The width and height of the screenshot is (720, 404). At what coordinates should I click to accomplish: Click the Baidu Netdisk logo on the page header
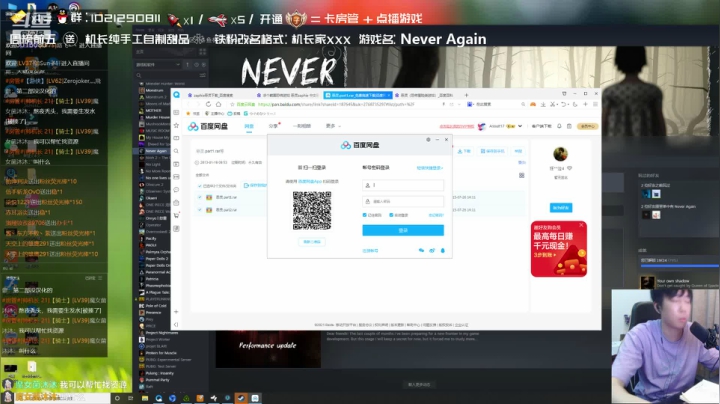click(x=208, y=126)
